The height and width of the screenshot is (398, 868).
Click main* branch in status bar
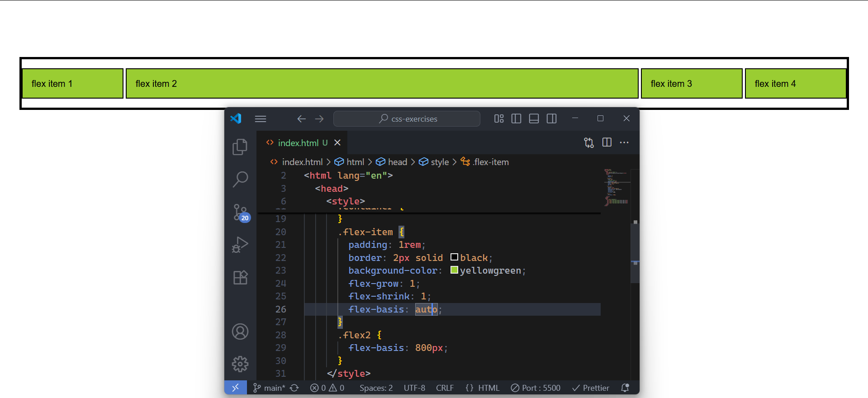269,388
